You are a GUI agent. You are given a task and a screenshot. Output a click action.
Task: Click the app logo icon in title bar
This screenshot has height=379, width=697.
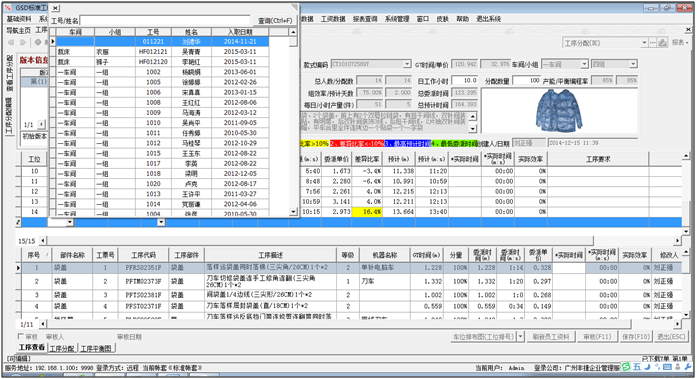[x=8, y=8]
